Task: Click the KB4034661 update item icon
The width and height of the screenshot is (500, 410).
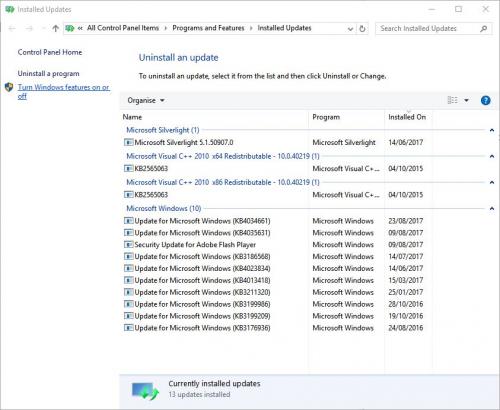Action: [x=128, y=221]
